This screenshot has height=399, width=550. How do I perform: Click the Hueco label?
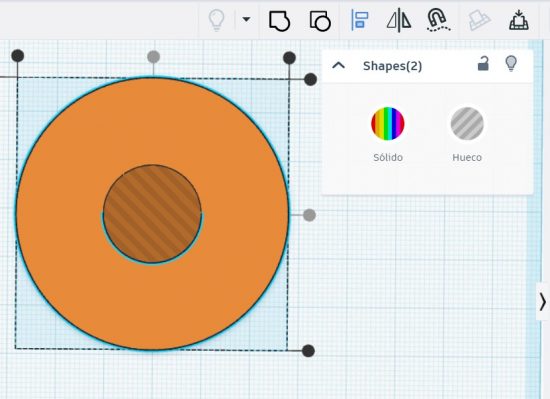coord(467,157)
